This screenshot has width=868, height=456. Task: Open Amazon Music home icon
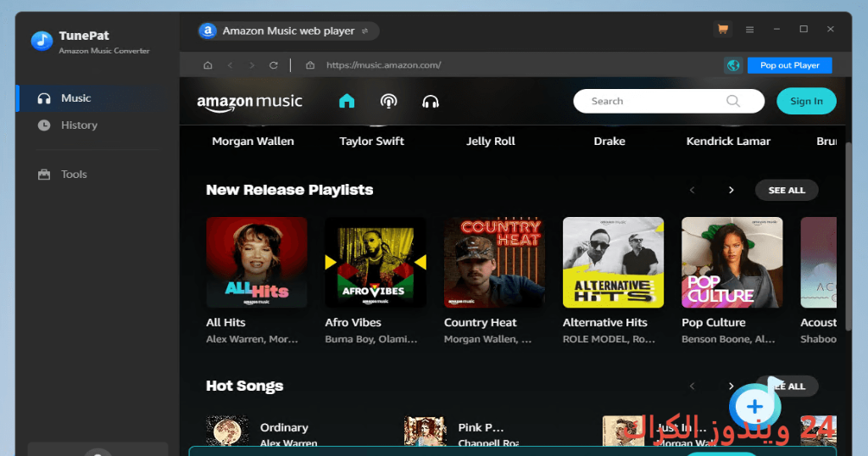[x=347, y=101]
